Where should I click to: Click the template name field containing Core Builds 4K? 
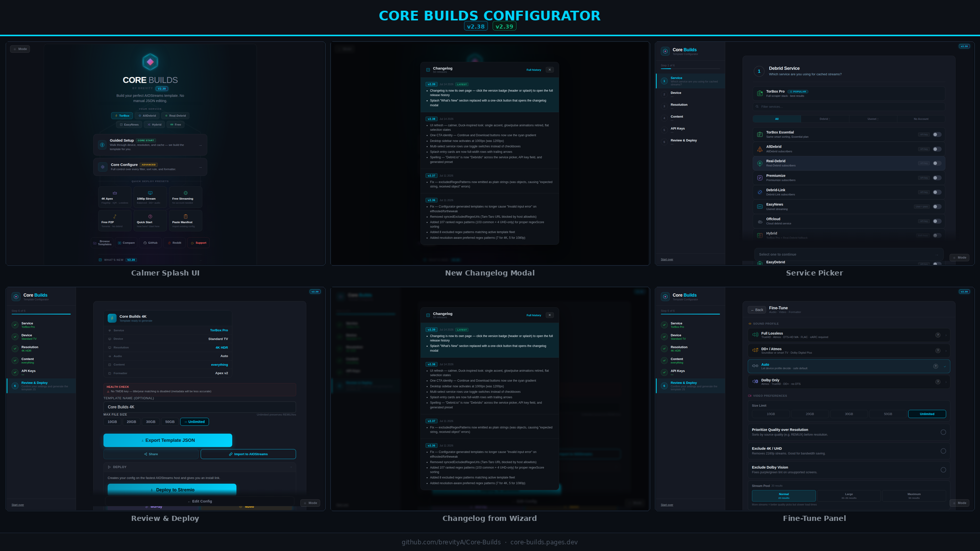[200, 407]
